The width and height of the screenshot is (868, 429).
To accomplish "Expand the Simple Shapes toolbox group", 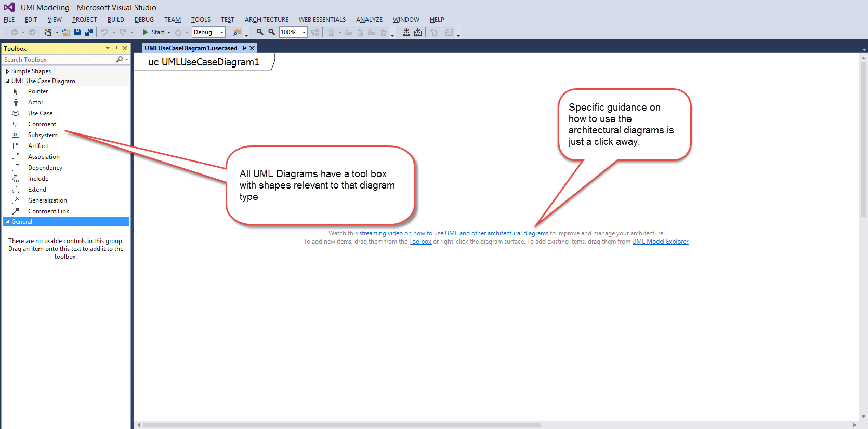I will [x=7, y=71].
